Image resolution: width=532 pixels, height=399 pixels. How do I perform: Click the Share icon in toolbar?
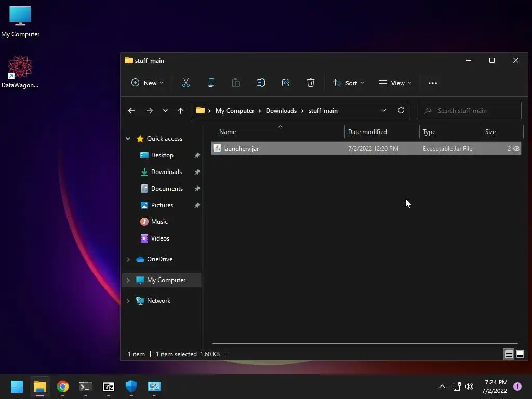pos(286,83)
